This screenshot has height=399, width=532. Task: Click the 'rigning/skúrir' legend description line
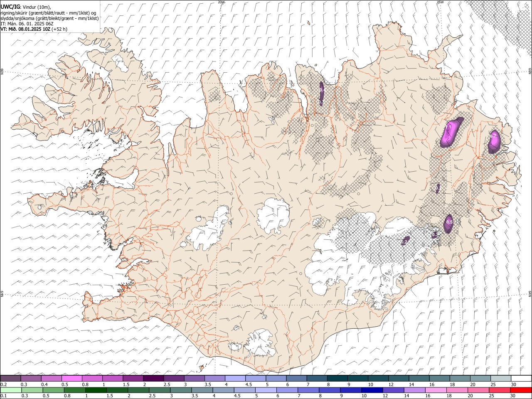click(48, 12)
